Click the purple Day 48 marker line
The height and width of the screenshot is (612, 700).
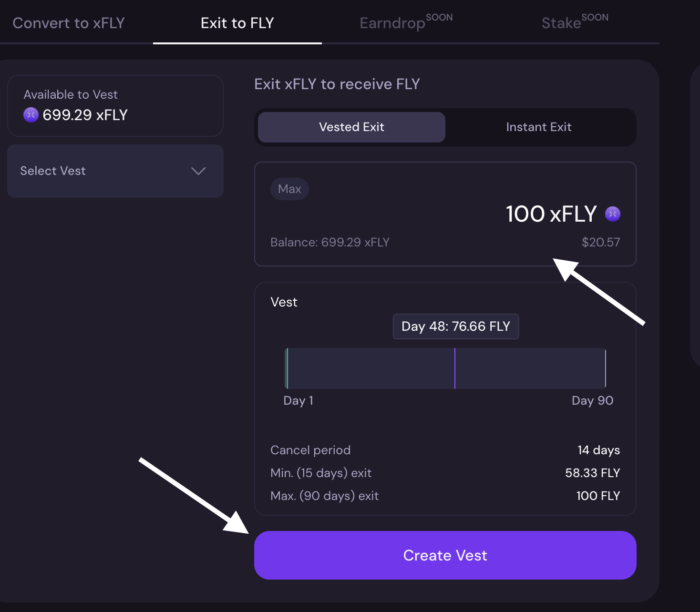tap(455, 368)
